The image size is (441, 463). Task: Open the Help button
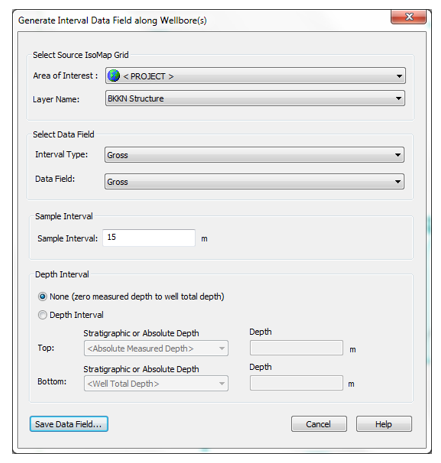384,424
